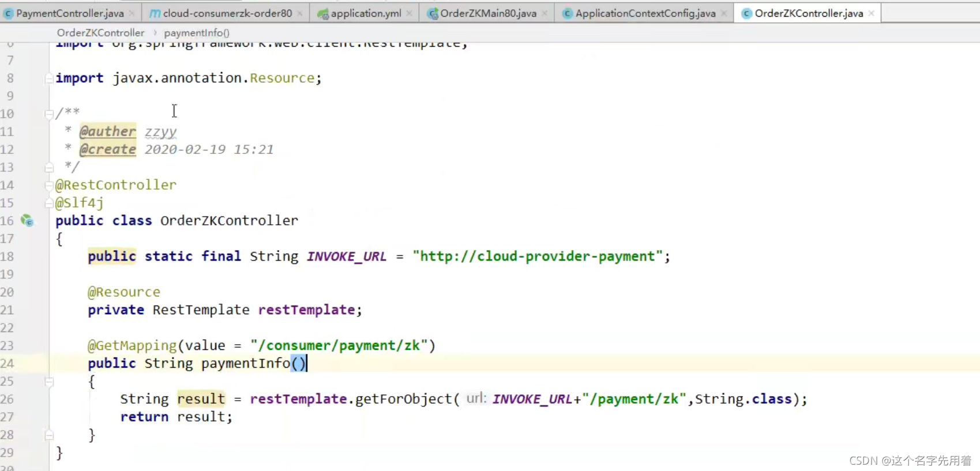Click the Spring leaf icon on application.yml tab
The width and height of the screenshot is (980, 471).
coord(323,13)
